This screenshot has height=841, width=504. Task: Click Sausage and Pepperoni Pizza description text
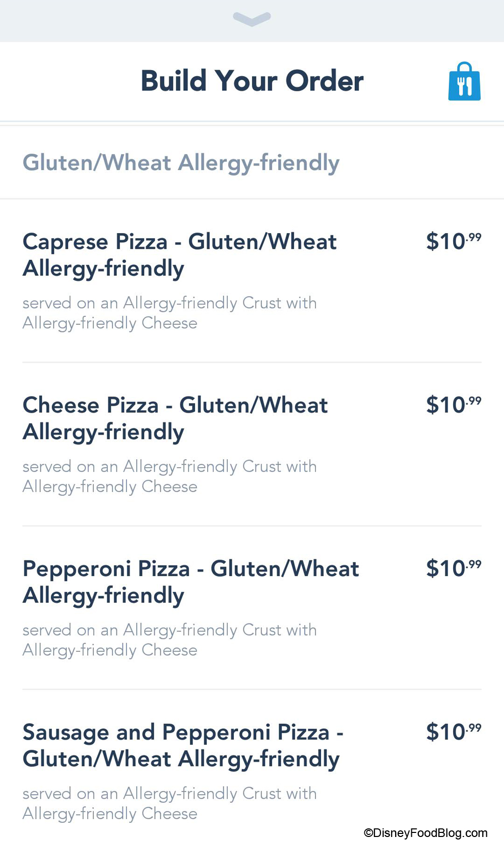click(169, 803)
